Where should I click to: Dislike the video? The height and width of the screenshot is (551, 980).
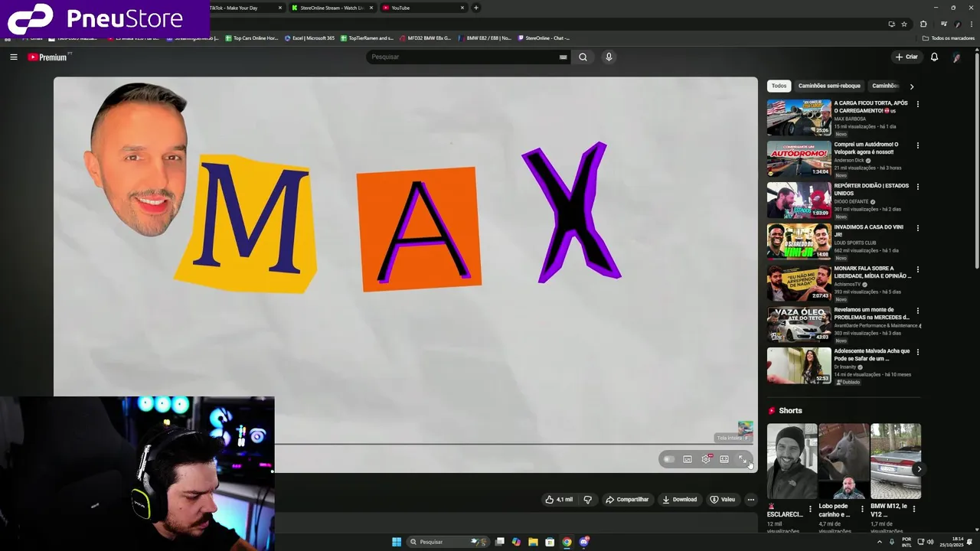[x=588, y=500]
